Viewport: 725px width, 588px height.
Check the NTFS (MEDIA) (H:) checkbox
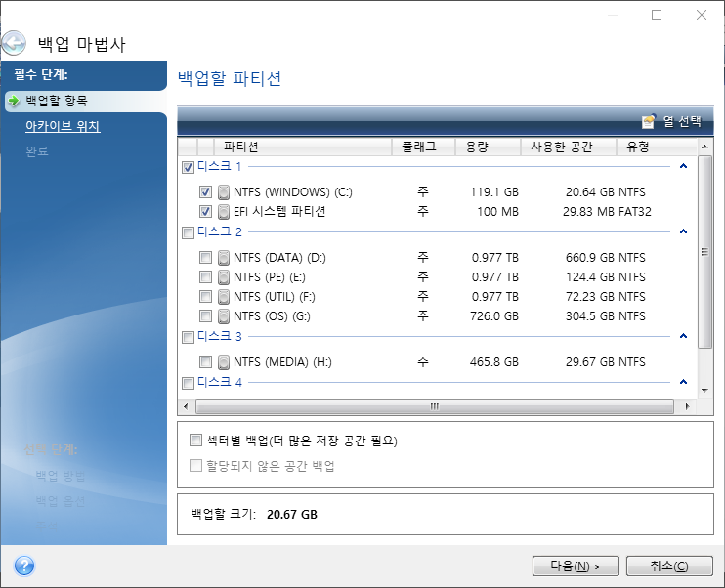pos(205,361)
